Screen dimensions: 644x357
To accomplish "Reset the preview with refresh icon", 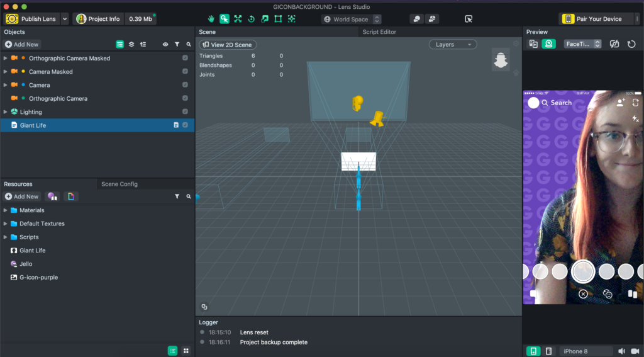I will (x=631, y=44).
